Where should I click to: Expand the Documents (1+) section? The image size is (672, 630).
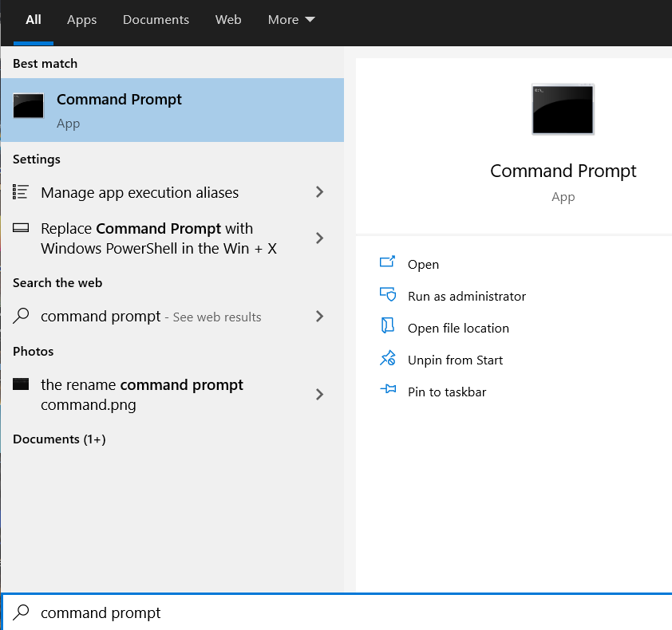click(59, 439)
